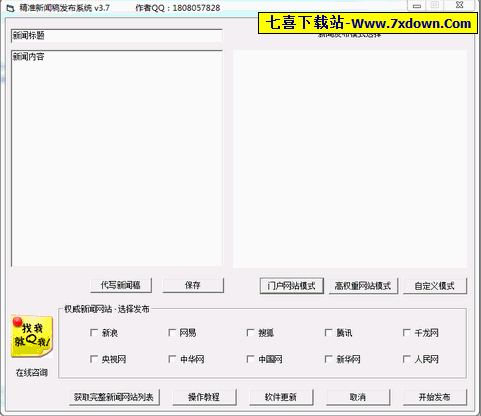Viewport: 481px width, 416px height.
Task: Click the 新闻标题 input field
Action: pyautogui.click(x=117, y=36)
